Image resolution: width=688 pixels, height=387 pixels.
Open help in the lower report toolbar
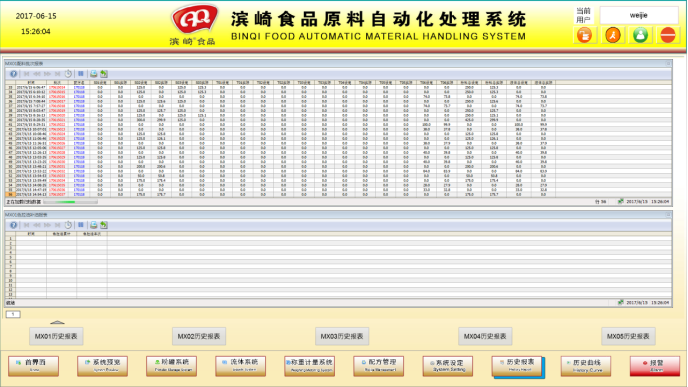[x=14, y=225]
